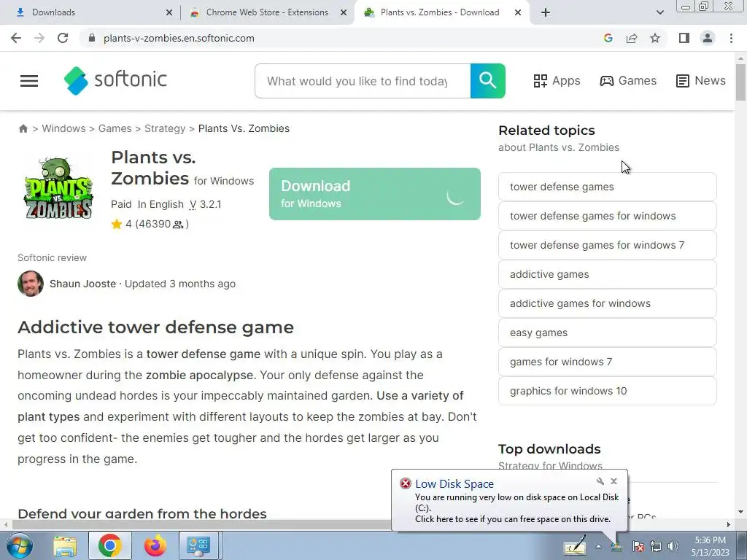
Task: Click the home breadcrumb icon
Action: [x=23, y=128]
